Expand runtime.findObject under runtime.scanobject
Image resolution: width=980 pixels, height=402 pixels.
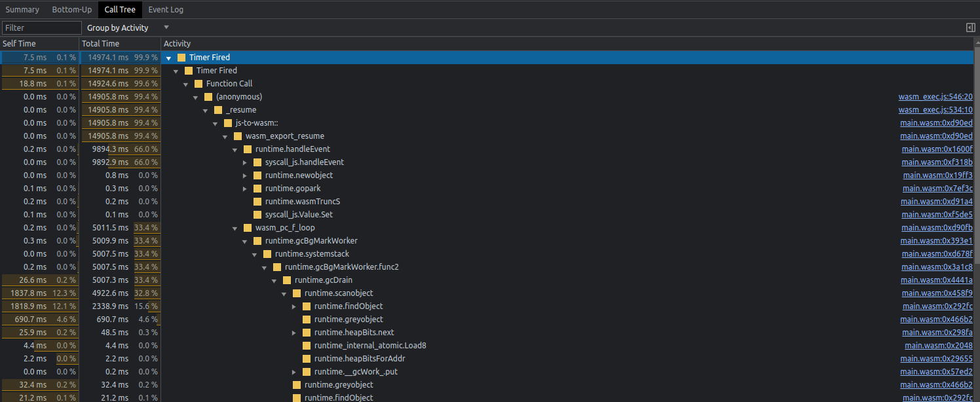294,306
